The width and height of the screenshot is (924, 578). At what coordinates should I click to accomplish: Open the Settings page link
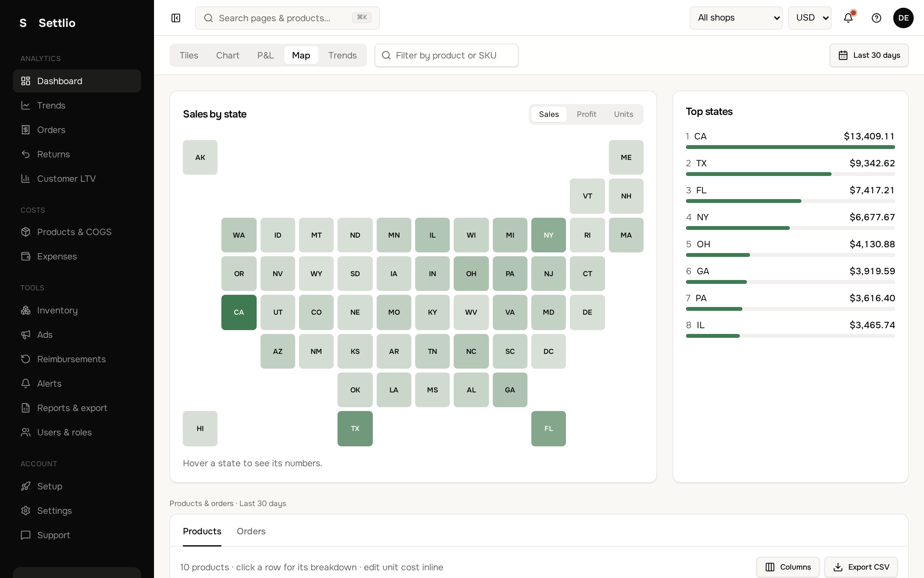pyautogui.click(x=77, y=511)
